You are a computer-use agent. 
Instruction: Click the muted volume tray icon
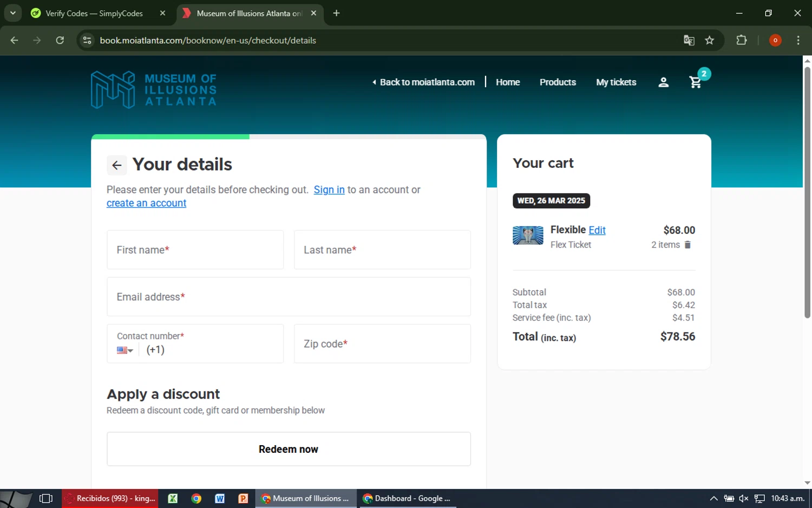[x=744, y=498]
